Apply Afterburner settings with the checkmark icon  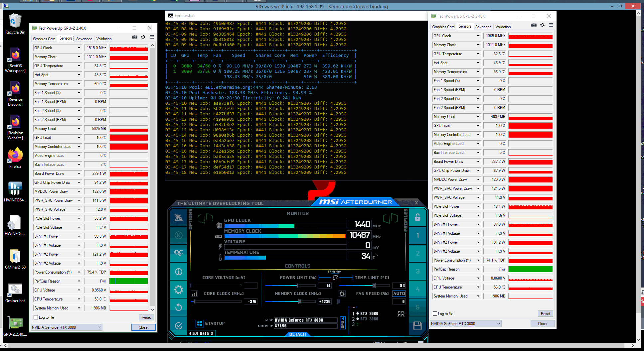click(x=179, y=325)
